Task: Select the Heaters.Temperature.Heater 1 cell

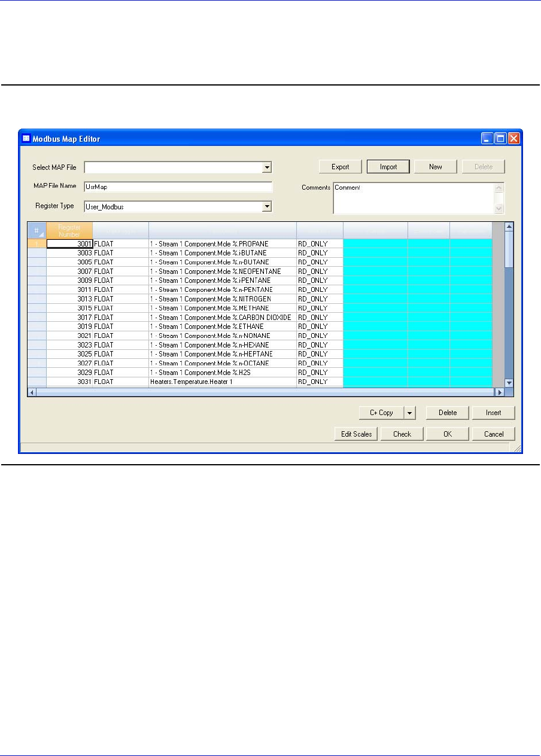Action: 223,382
